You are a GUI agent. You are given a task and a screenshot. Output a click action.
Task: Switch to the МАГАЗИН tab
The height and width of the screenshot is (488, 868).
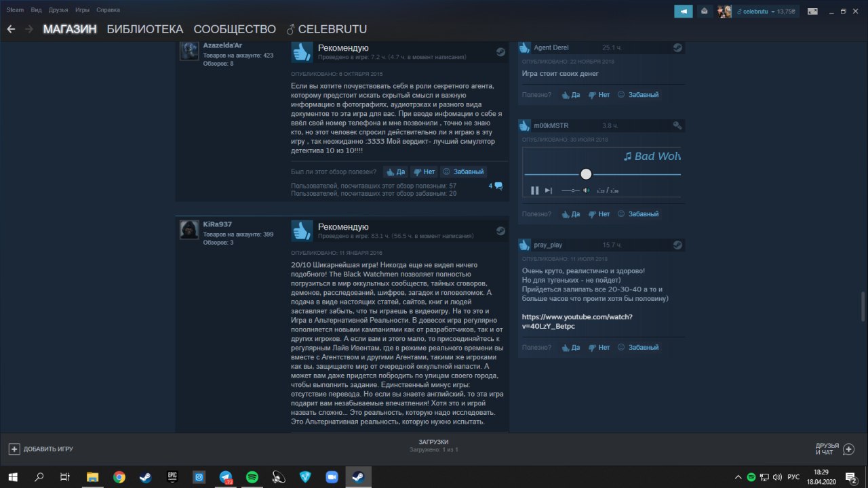70,29
